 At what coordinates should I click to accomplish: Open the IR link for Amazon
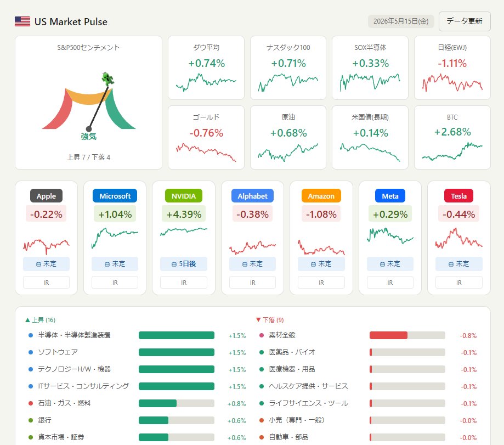(x=321, y=282)
